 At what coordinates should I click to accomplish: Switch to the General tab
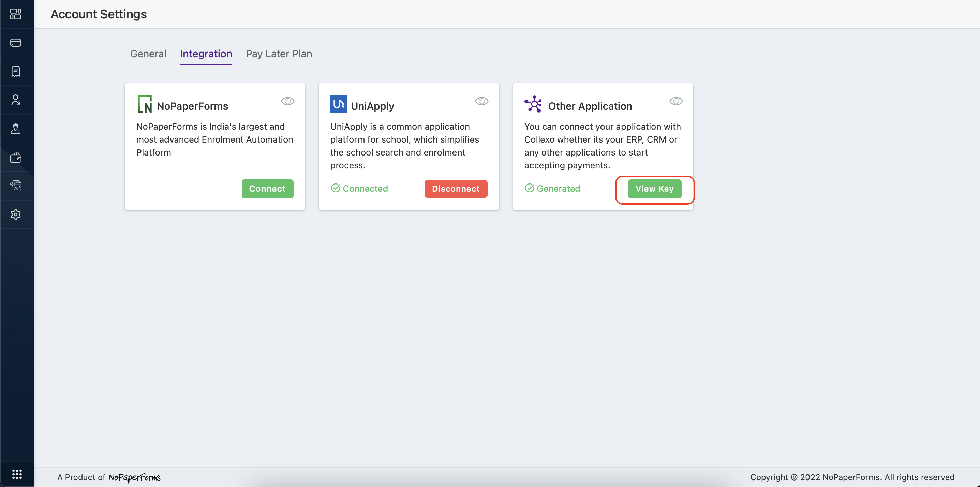click(148, 54)
